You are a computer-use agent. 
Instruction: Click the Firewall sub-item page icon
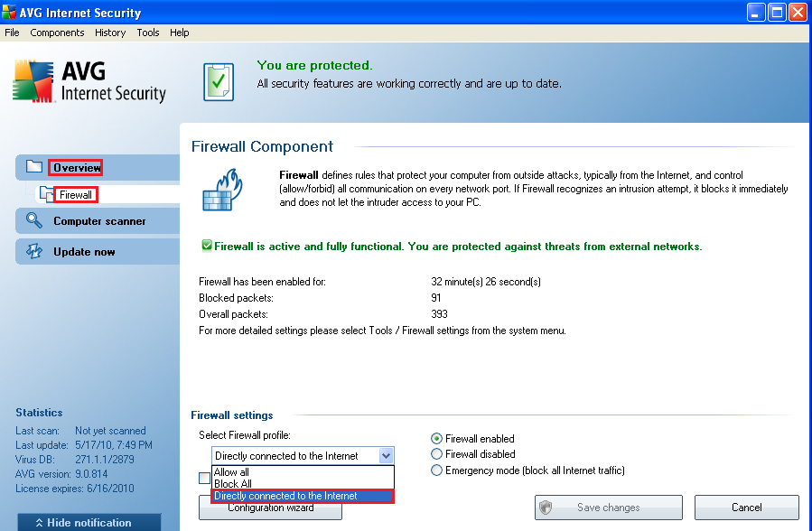point(47,194)
